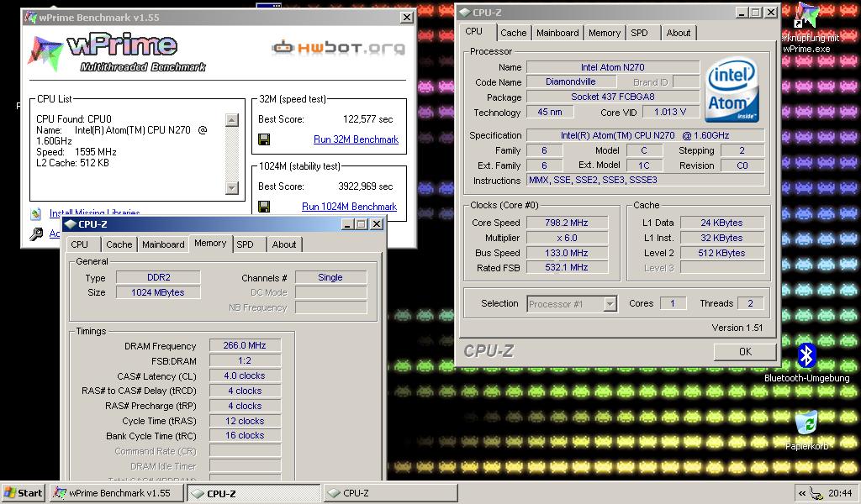Click the Instructions field MMX, SSE list
This screenshot has height=504, width=861.
click(x=645, y=180)
